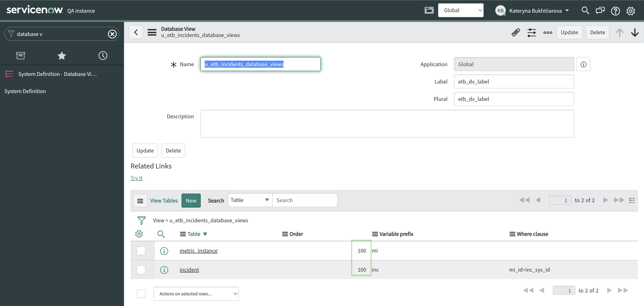Open System Definition - Database Views module

click(x=57, y=74)
